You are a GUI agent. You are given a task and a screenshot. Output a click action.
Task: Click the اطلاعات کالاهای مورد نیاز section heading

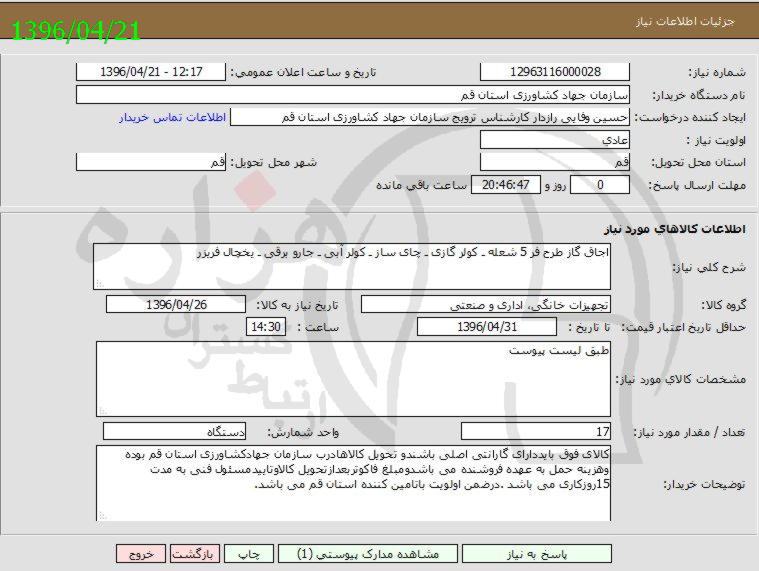pyautogui.click(x=674, y=229)
